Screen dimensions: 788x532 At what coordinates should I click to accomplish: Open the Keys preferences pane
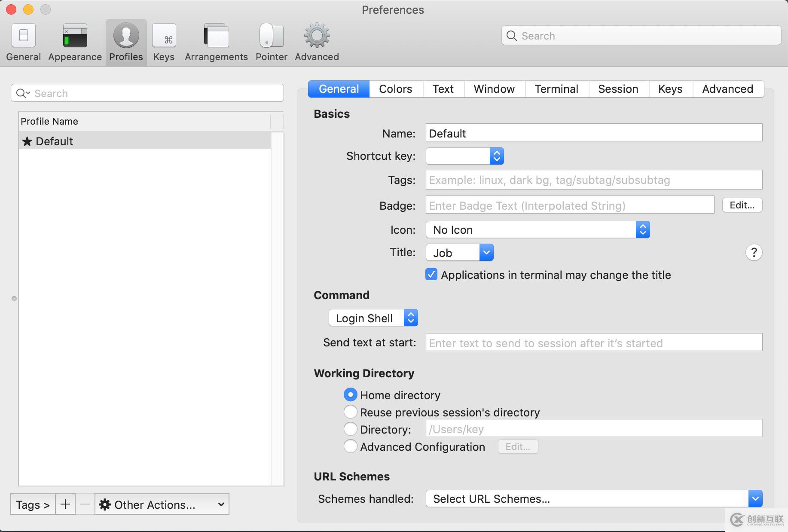(x=164, y=41)
